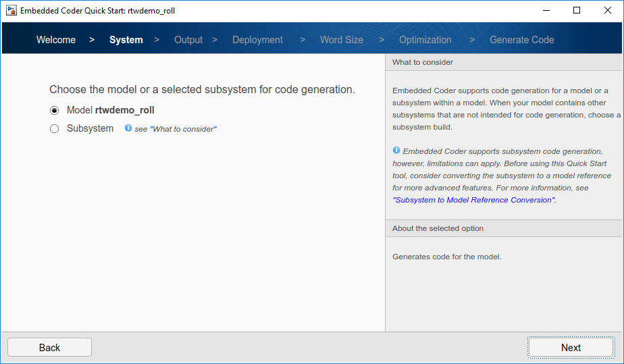Jump to the Output step
The width and height of the screenshot is (624, 364).
pos(188,40)
